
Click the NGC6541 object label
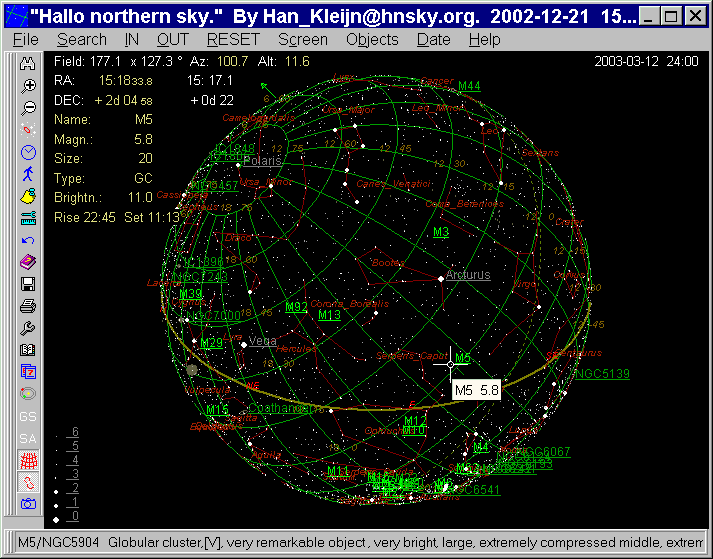pyautogui.click(x=473, y=490)
